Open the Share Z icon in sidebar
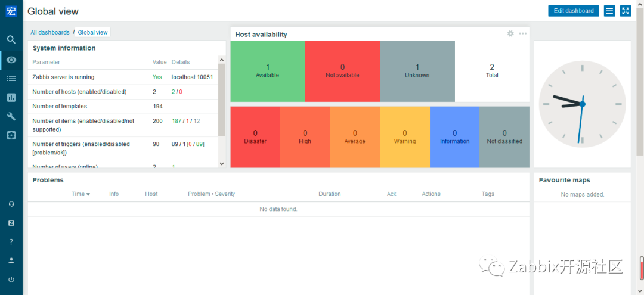The height and width of the screenshot is (295, 644). coord(11,223)
